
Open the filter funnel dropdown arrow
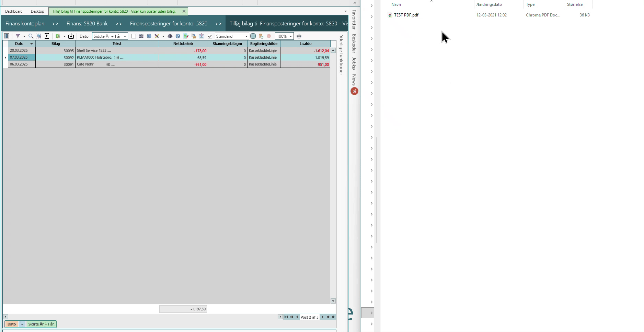coord(24,36)
